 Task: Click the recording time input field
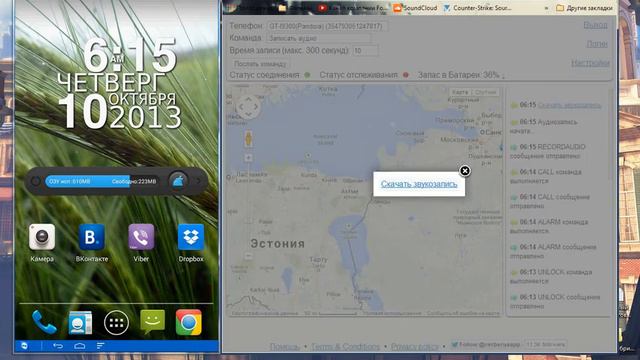tap(365, 51)
